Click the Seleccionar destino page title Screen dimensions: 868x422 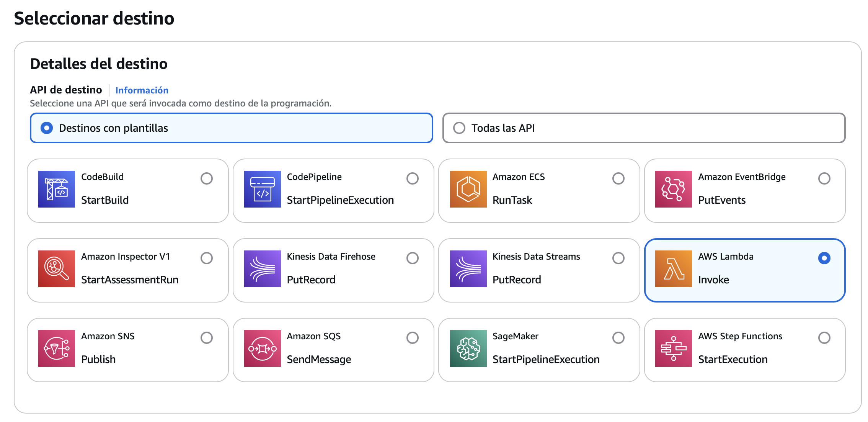(94, 18)
